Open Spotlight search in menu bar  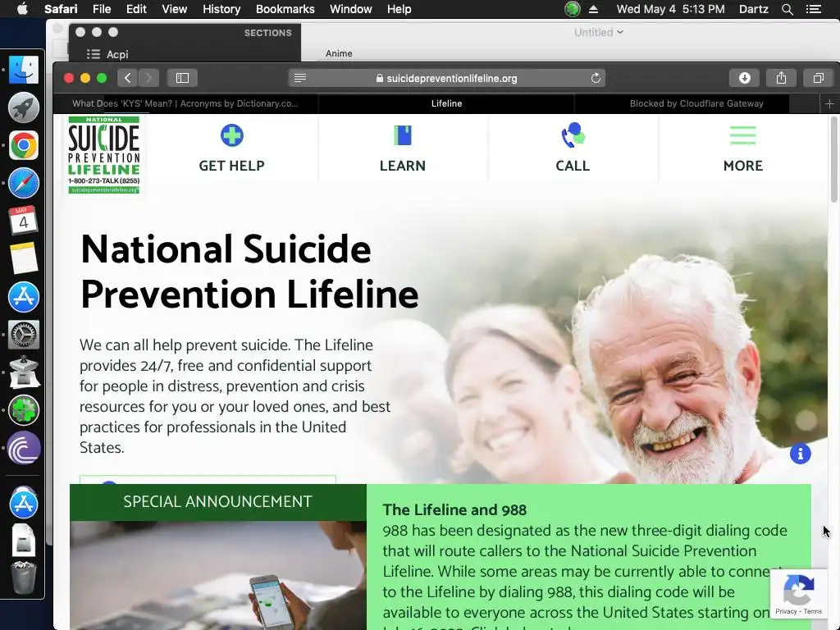point(787,9)
